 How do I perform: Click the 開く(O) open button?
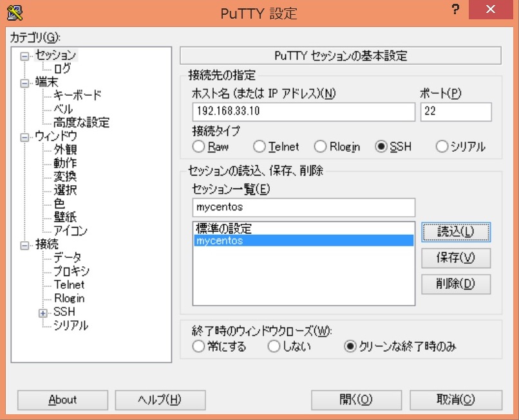coord(357,400)
